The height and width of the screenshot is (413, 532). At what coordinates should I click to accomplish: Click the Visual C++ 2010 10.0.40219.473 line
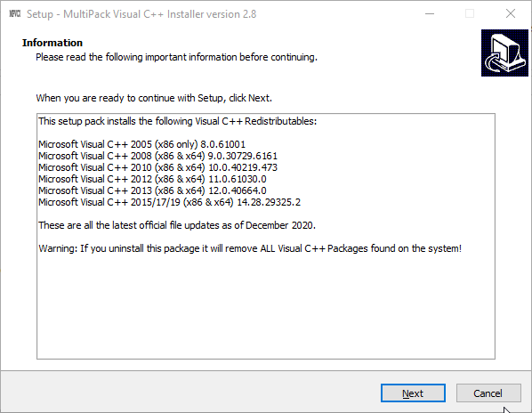[157, 167]
